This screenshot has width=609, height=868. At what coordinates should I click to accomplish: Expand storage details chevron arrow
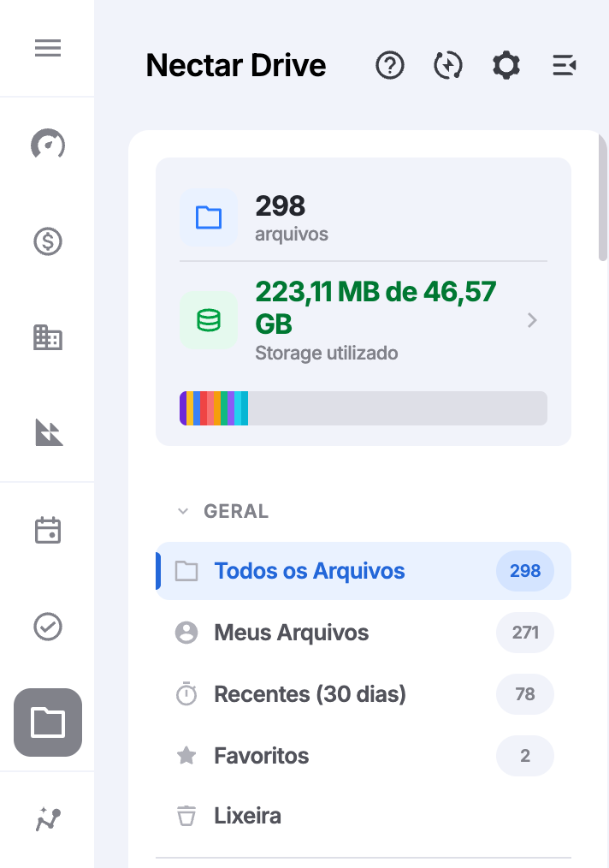tap(532, 320)
